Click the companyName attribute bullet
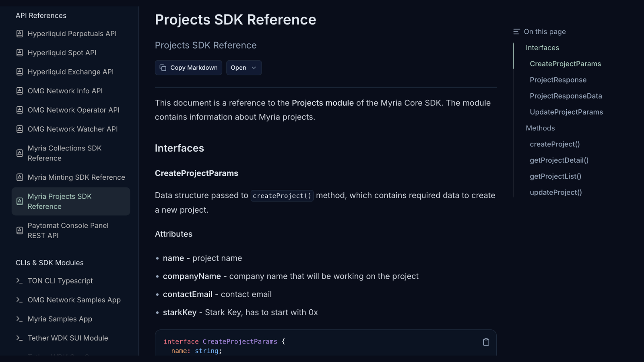This screenshot has width=644, height=362. pyautogui.click(x=291, y=276)
